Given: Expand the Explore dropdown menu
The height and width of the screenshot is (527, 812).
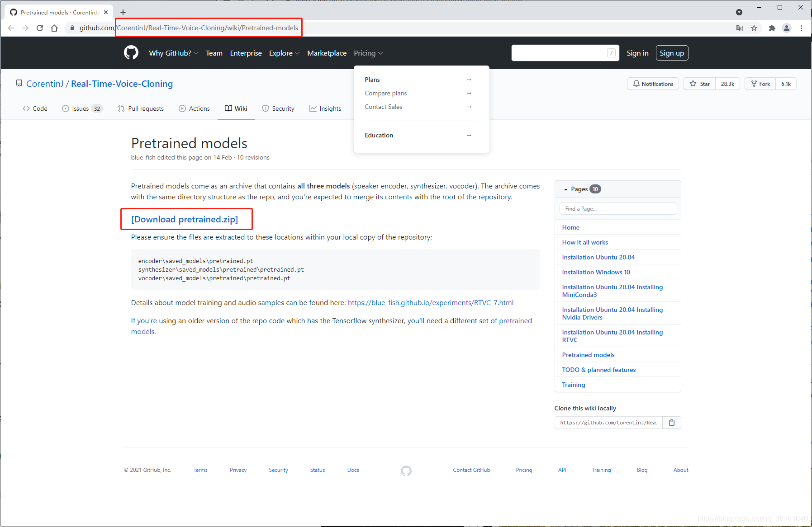Looking at the screenshot, I should pos(284,53).
